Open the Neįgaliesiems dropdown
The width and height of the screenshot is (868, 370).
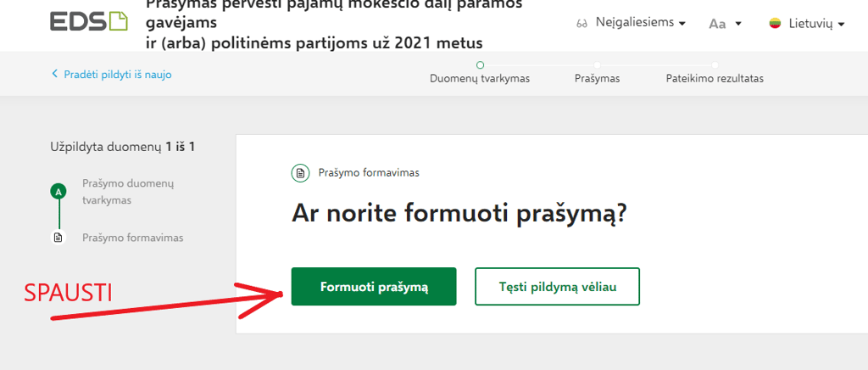point(641,23)
